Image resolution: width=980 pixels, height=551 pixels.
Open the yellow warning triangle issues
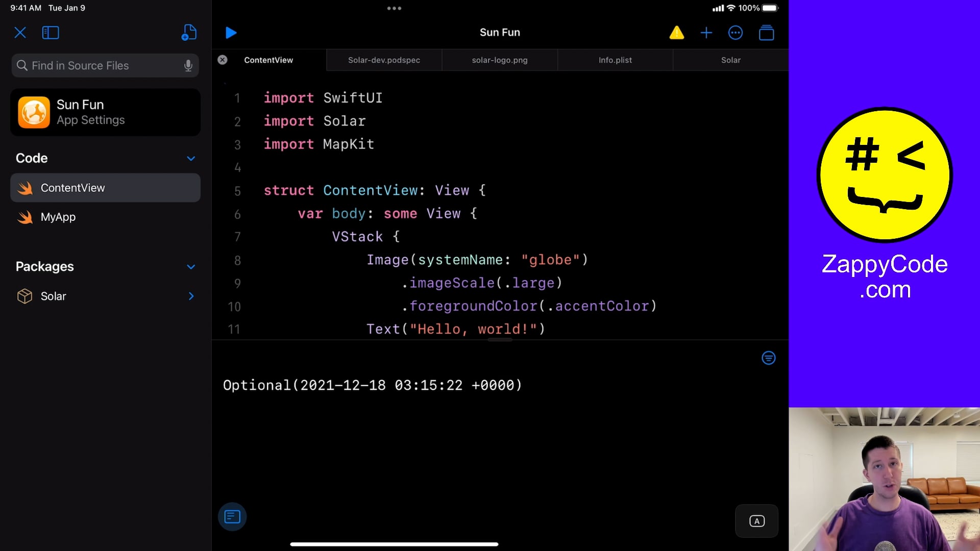tap(676, 33)
